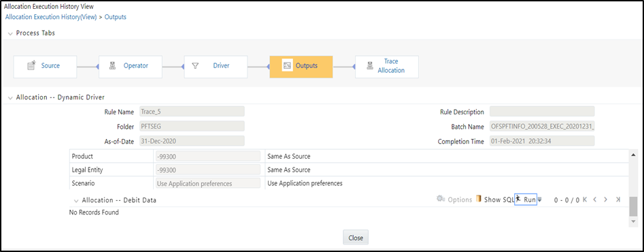644x252 pixels.
Task: Collapse the Process Tabs section
Action: coord(10,33)
